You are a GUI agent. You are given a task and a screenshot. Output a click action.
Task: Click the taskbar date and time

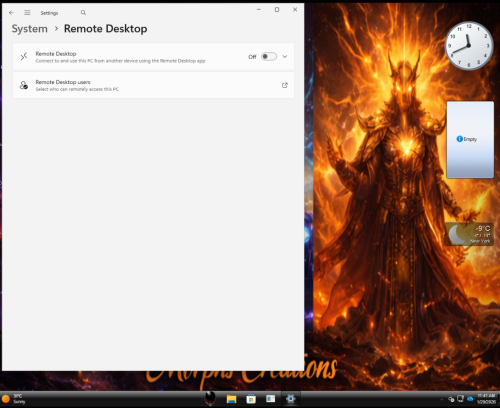click(487, 399)
